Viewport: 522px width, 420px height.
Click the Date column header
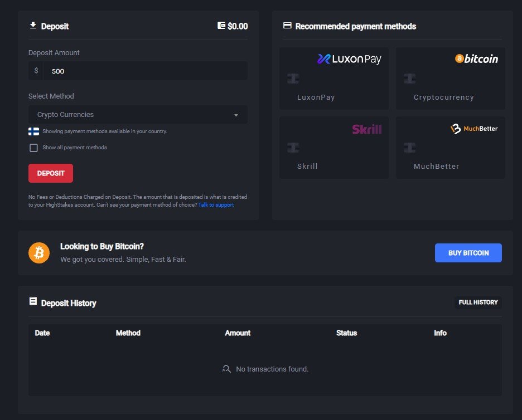pyautogui.click(x=42, y=333)
